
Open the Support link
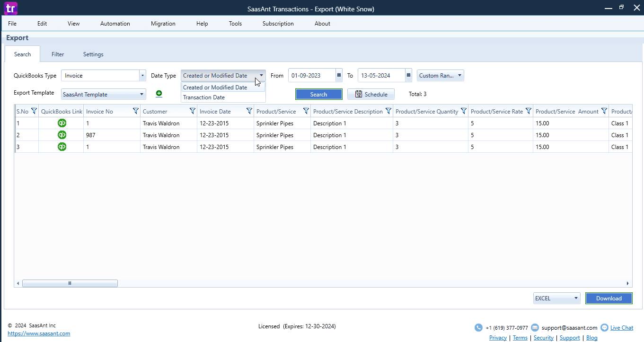[x=570, y=337]
